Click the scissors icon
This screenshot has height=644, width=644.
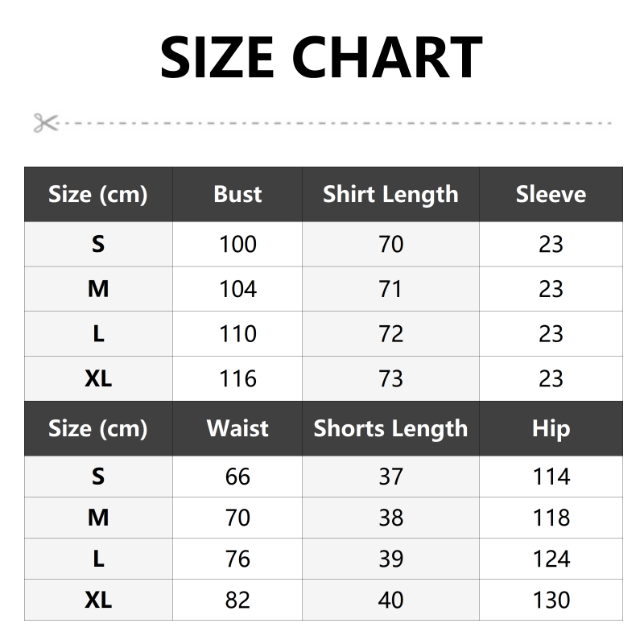[46, 123]
